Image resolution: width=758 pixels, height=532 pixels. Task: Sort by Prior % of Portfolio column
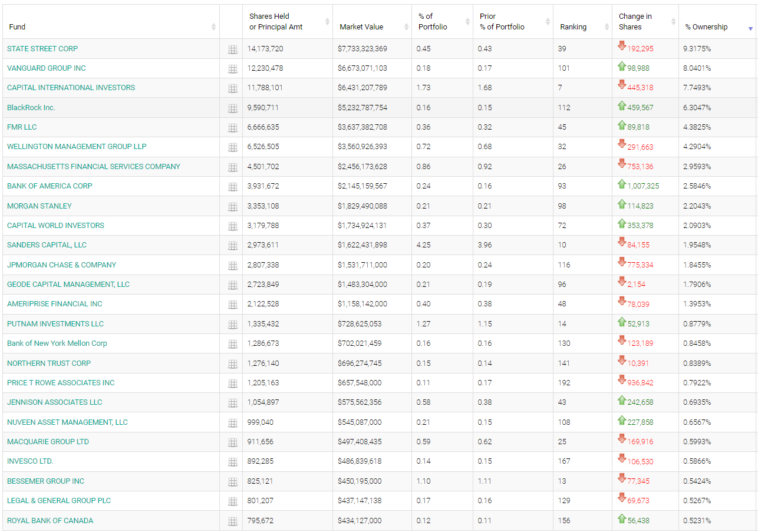pos(513,22)
